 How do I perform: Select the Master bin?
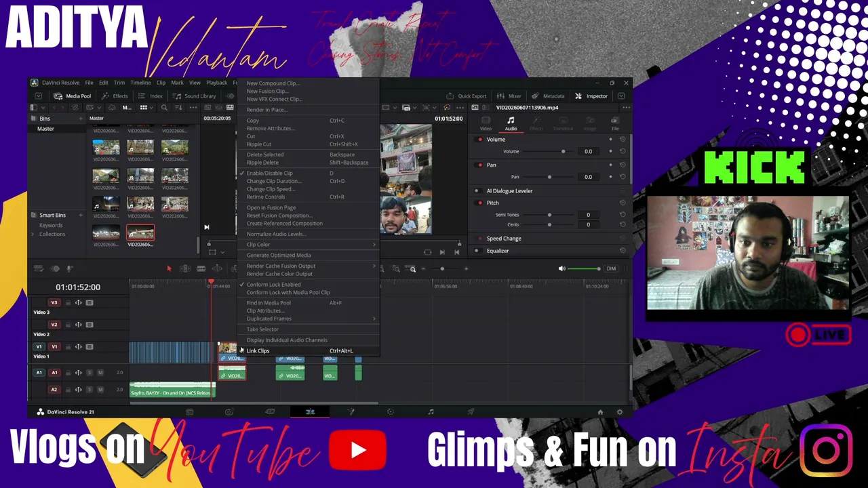(46, 129)
